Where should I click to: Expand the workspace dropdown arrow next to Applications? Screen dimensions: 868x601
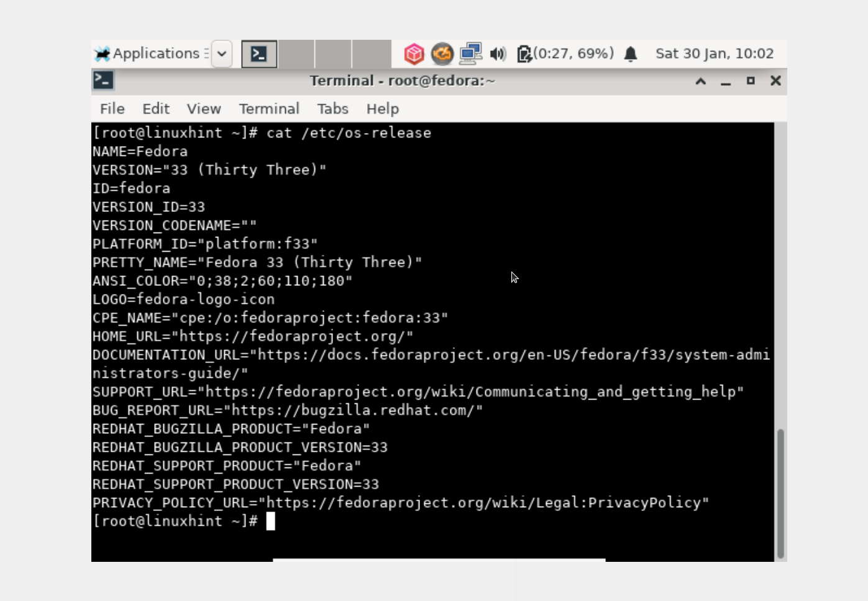point(222,53)
